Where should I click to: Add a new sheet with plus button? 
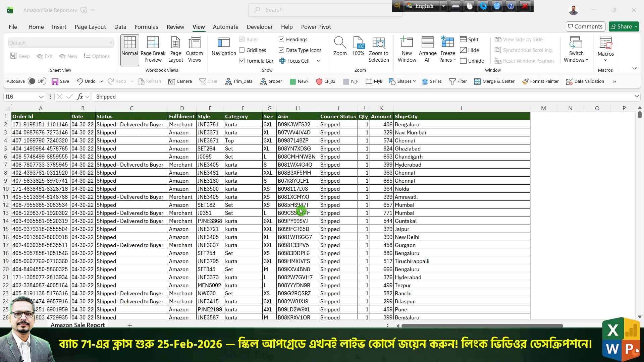pos(130,325)
